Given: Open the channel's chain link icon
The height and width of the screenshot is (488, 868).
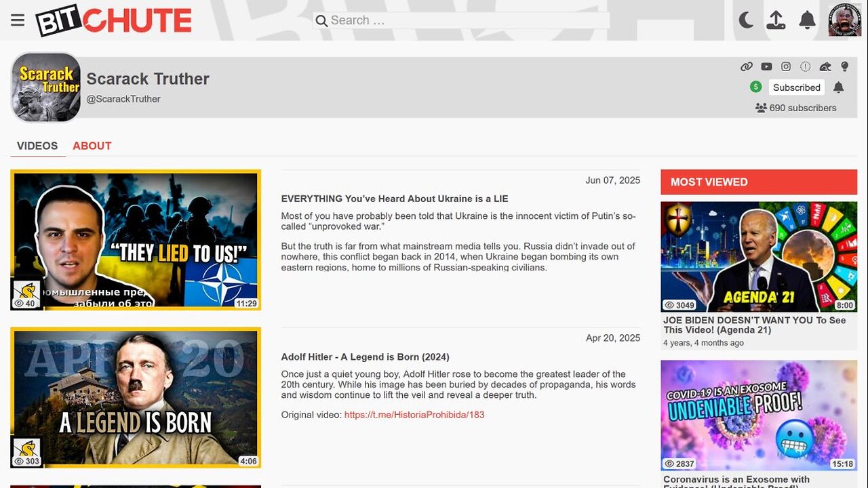Looking at the screenshot, I should pyautogui.click(x=747, y=66).
